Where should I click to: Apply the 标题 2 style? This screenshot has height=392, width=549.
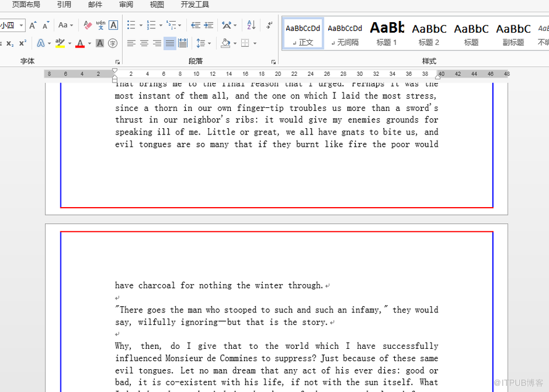pos(429,33)
